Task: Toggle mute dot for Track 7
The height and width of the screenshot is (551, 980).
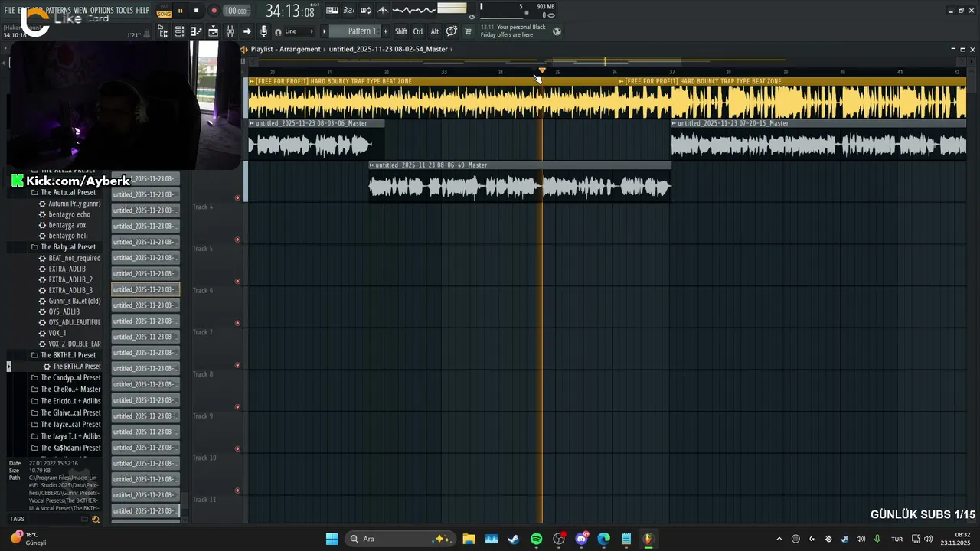Action: click(237, 323)
